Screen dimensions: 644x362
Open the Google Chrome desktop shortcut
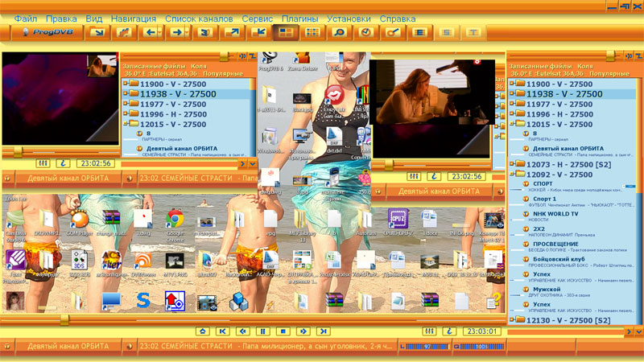[x=172, y=220]
